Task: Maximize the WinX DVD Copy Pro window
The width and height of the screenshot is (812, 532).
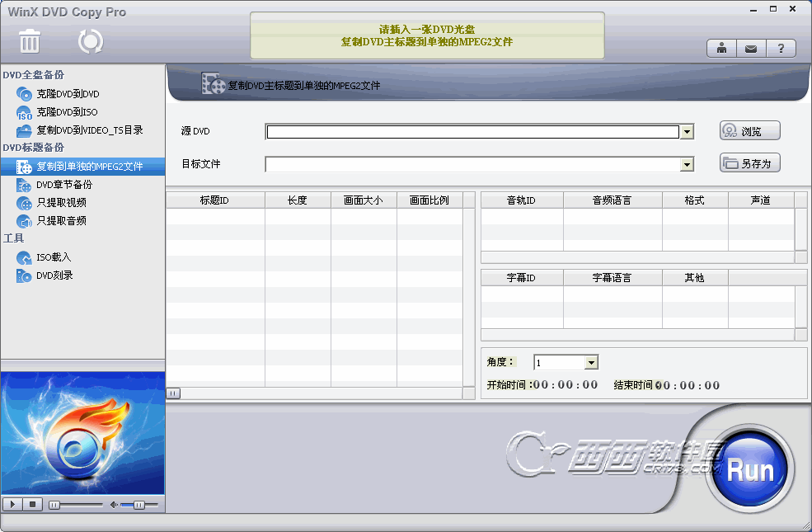Action: coord(773,9)
